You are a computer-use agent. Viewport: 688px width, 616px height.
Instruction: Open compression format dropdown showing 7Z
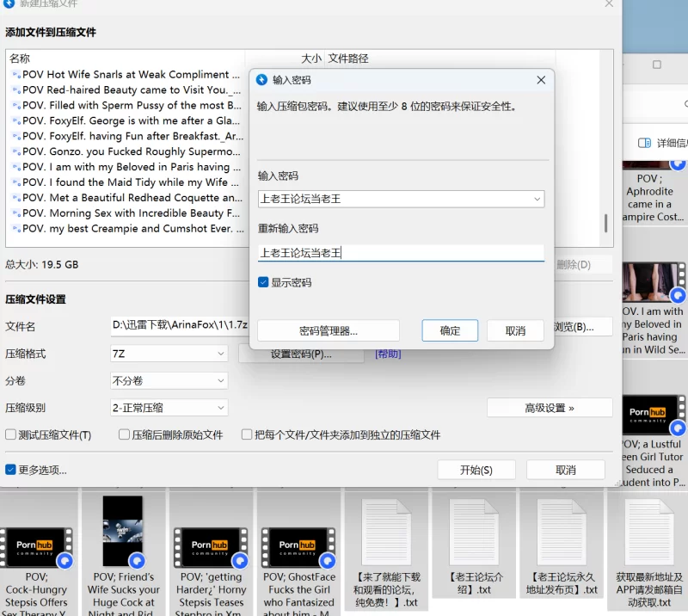click(x=169, y=354)
